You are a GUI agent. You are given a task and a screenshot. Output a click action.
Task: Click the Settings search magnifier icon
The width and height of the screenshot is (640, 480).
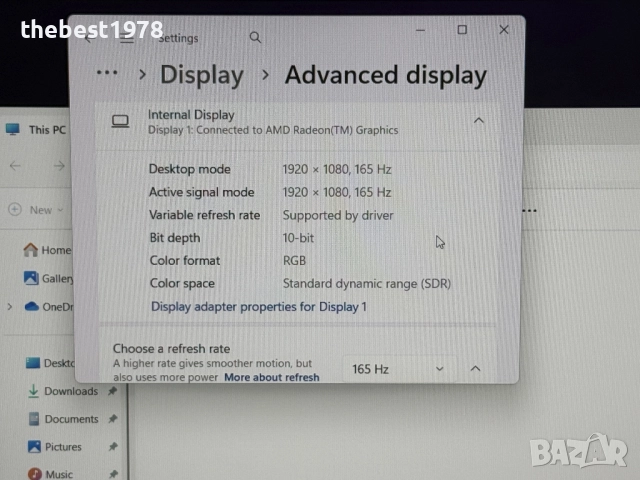[255, 37]
